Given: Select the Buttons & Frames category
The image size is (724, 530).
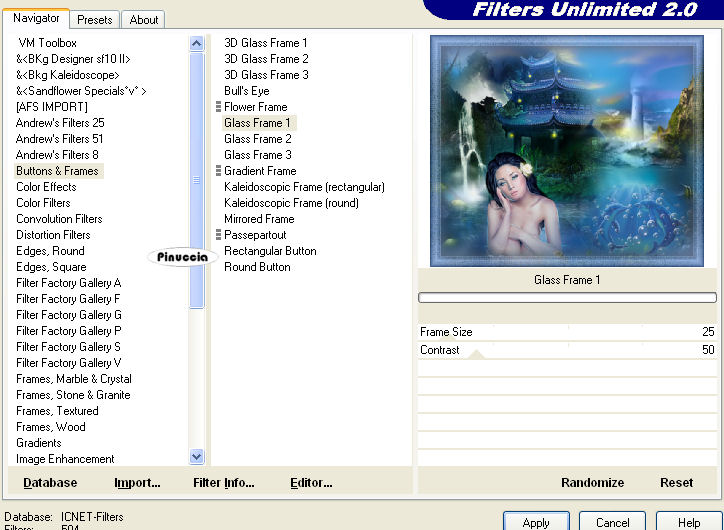Looking at the screenshot, I should point(57,171).
